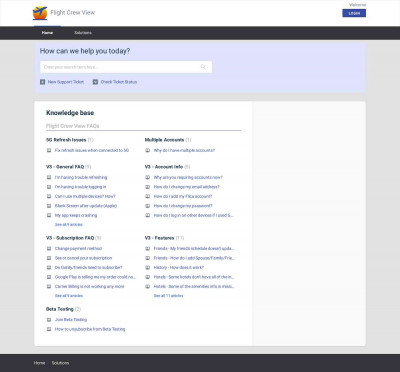Click the 'Knowledge base' heading
The height and width of the screenshot is (372, 400).
70,113
